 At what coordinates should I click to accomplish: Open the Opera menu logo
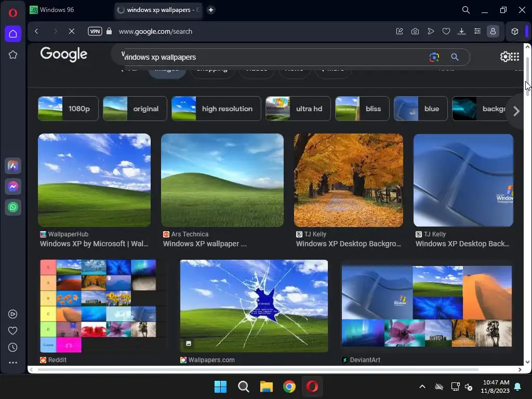tap(13, 13)
